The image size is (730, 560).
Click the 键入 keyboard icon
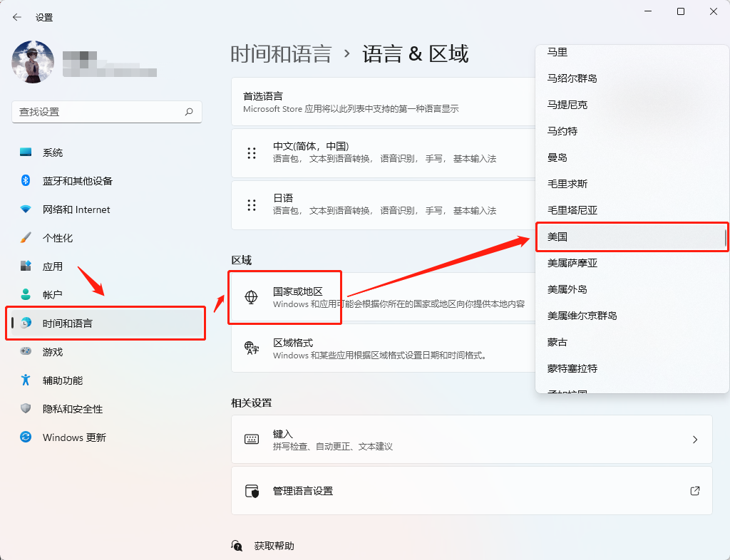click(x=252, y=439)
